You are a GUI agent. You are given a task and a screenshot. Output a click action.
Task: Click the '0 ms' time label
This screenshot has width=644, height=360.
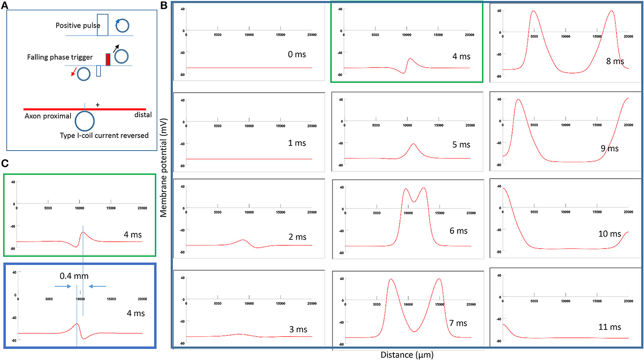pos(297,54)
